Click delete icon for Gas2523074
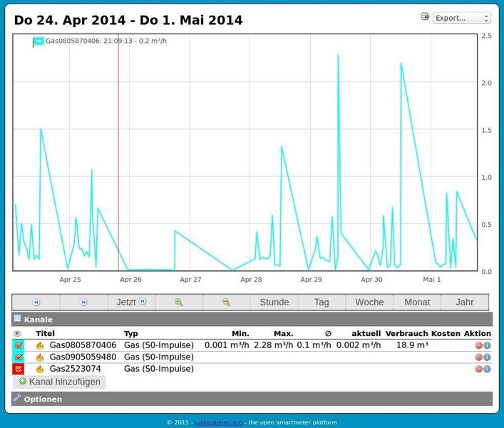Viewport: 504px width, 428px height. click(x=479, y=369)
